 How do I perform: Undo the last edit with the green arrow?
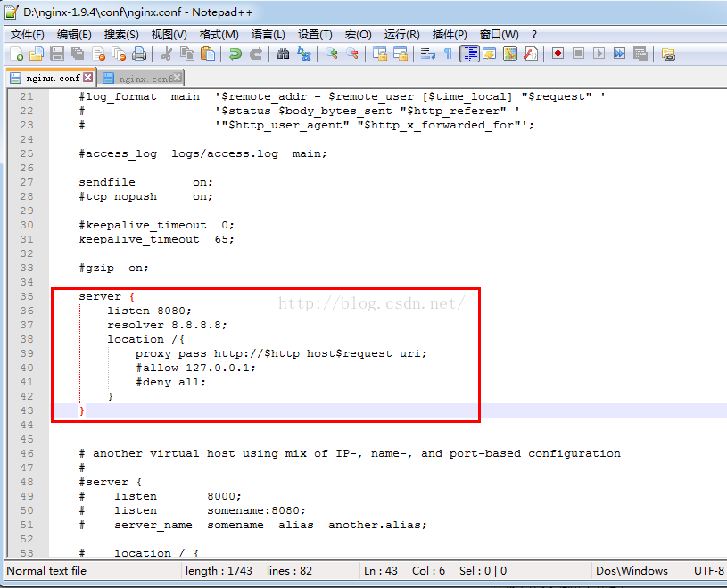(x=235, y=54)
